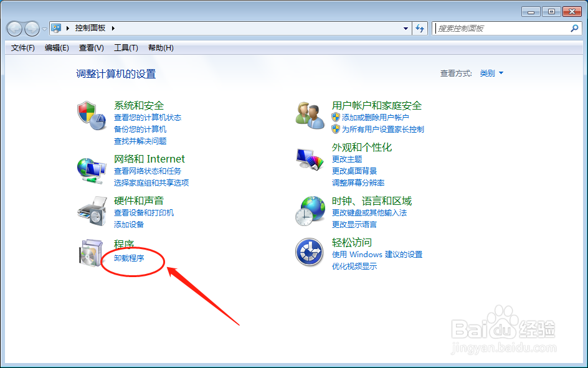The height and width of the screenshot is (368, 588).
Task: Open the 系统和安全 category heading
Action: tap(139, 106)
